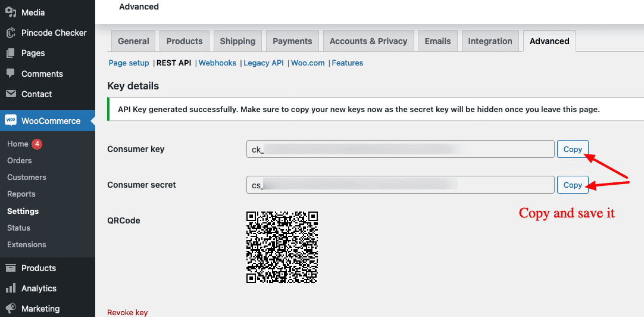Click the Pages icon in sidebar
This screenshot has height=317, width=644.
point(11,53)
